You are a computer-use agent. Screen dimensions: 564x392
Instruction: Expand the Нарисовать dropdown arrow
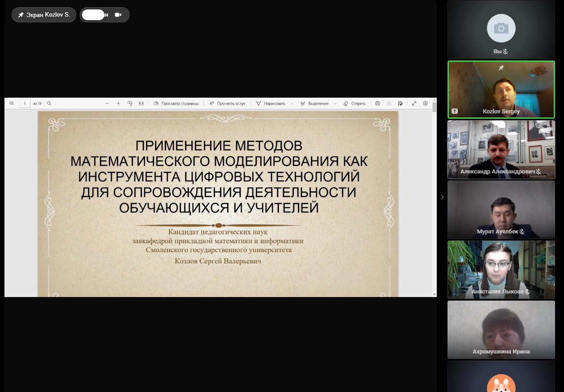tap(292, 103)
